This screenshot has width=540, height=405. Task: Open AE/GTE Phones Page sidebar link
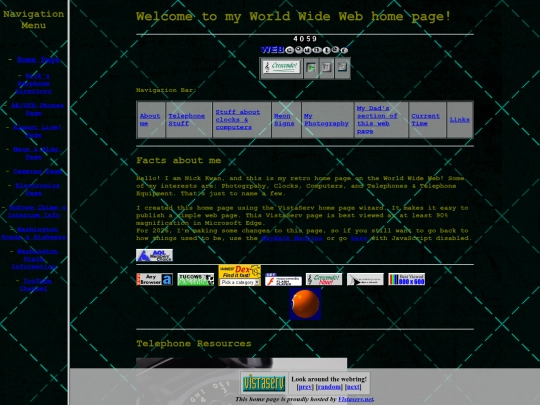(x=37, y=109)
